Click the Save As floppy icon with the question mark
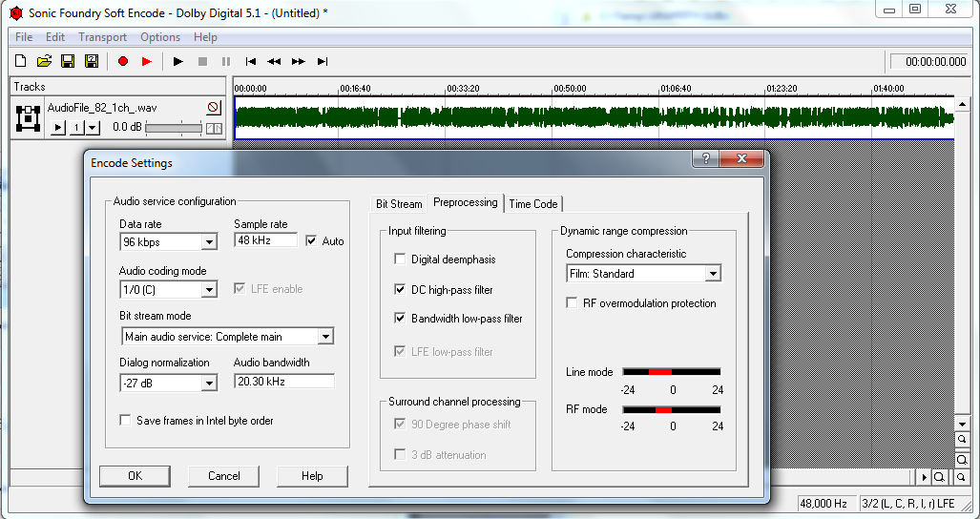 pos(92,61)
